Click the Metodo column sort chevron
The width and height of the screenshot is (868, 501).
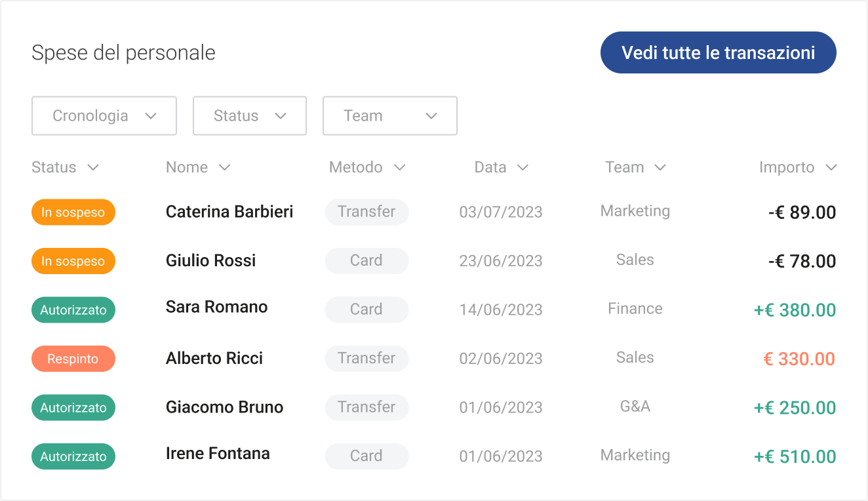tap(399, 168)
